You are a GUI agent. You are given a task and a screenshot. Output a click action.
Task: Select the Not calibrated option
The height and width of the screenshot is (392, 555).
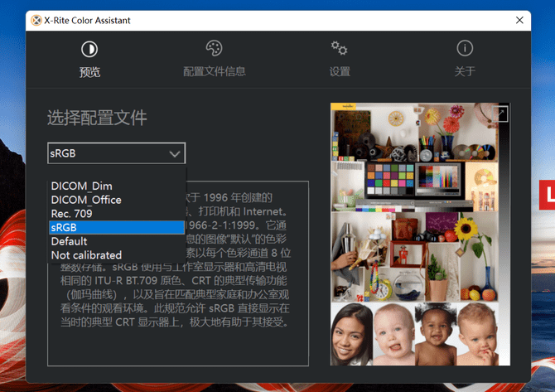(x=86, y=255)
